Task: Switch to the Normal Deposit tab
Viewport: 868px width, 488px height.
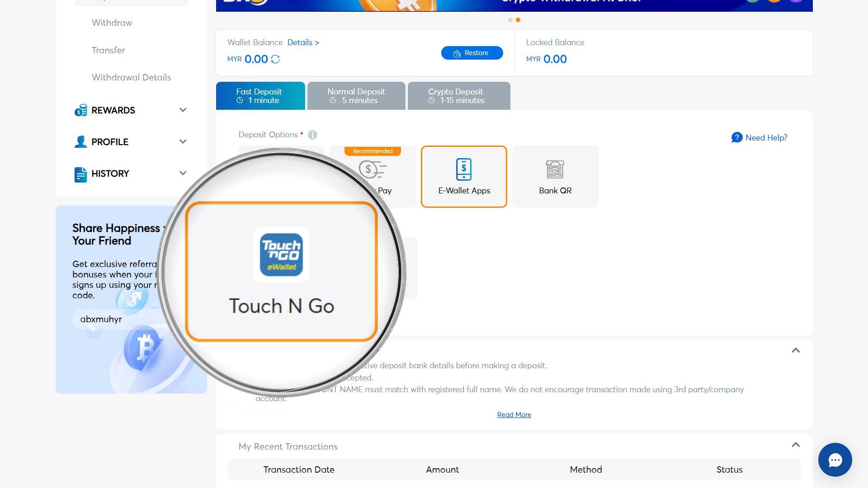Action: click(x=356, y=96)
